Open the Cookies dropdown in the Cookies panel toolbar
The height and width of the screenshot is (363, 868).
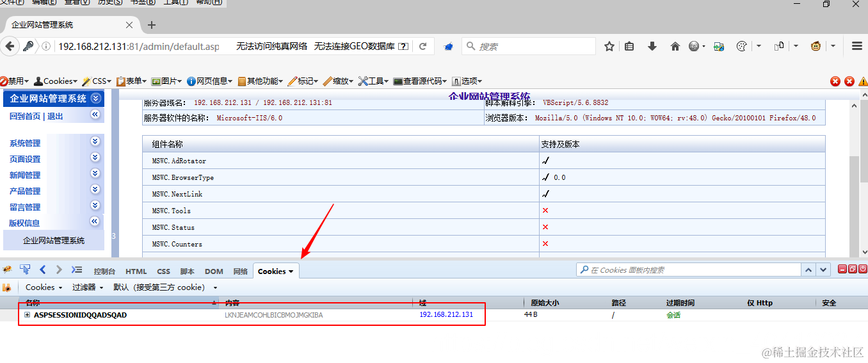44,287
